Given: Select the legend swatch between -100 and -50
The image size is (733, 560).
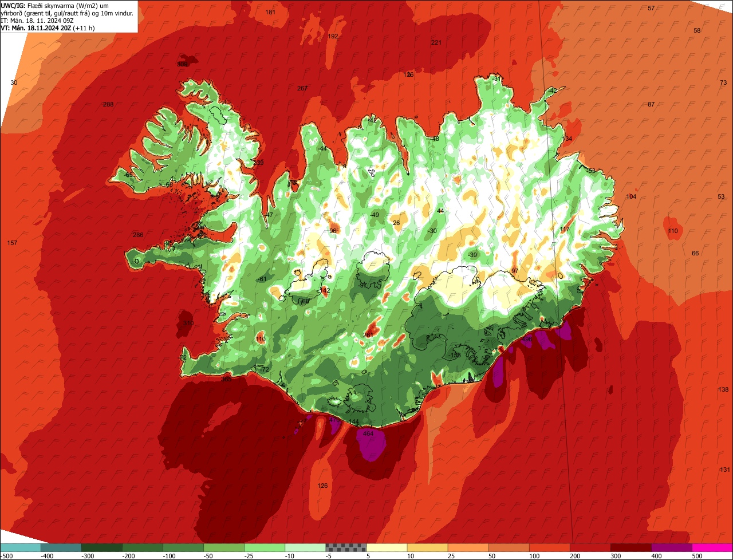Looking at the screenshot, I should [x=183, y=547].
